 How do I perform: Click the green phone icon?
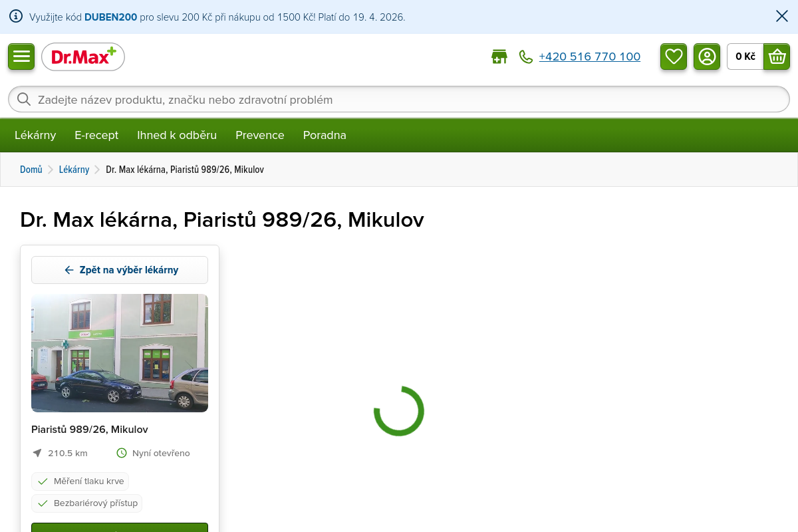pyautogui.click(x=526, y=57)
